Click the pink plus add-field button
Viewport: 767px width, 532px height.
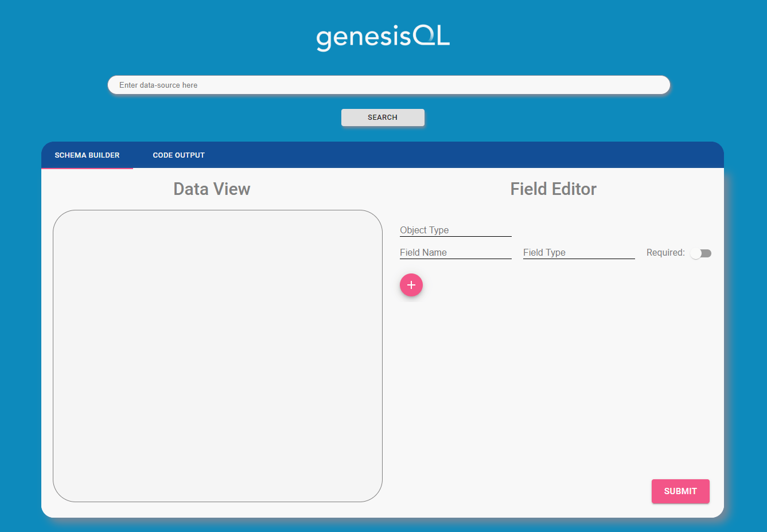pyautogui.click(x=411, y=285)
